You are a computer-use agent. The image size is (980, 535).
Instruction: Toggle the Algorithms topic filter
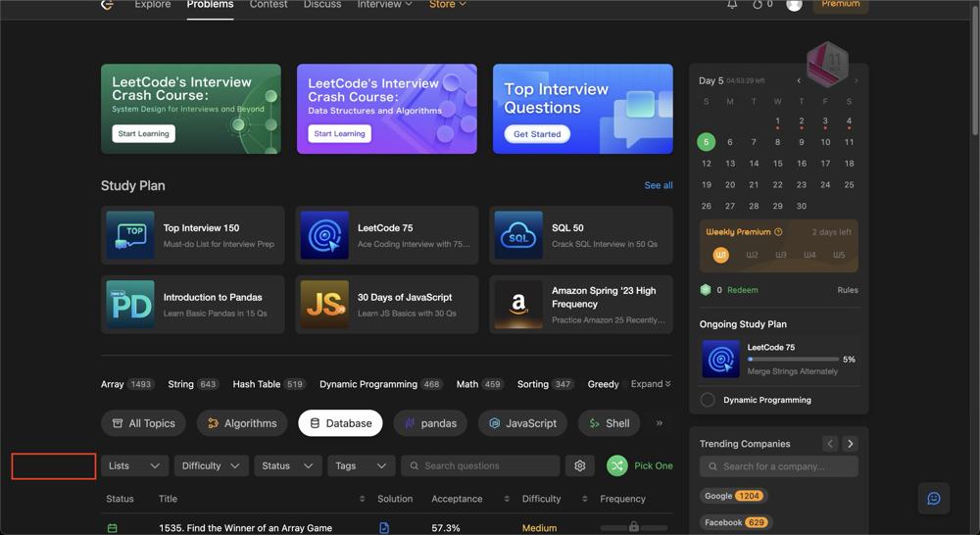point(242,423)
